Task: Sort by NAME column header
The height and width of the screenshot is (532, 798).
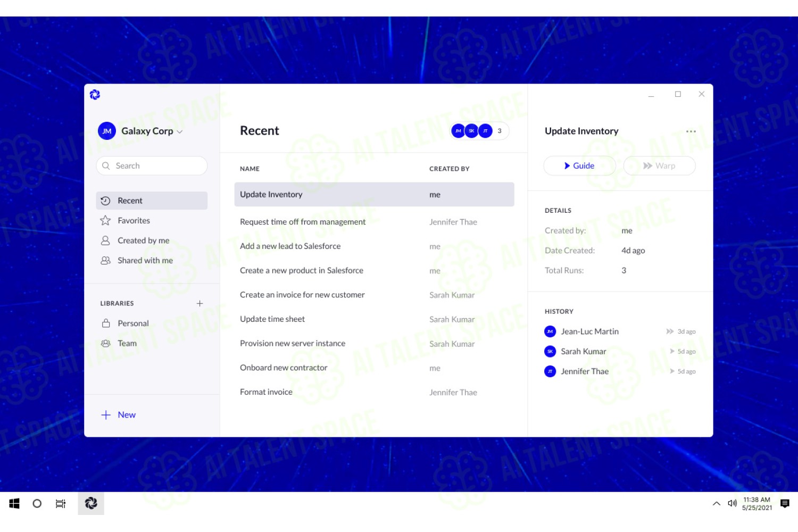Action: point(250,169)
